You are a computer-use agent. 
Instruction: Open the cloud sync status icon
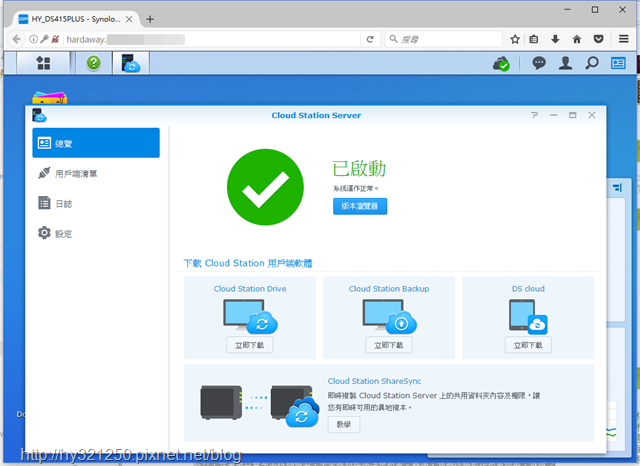pyautogui.click(x=501, y=63)
